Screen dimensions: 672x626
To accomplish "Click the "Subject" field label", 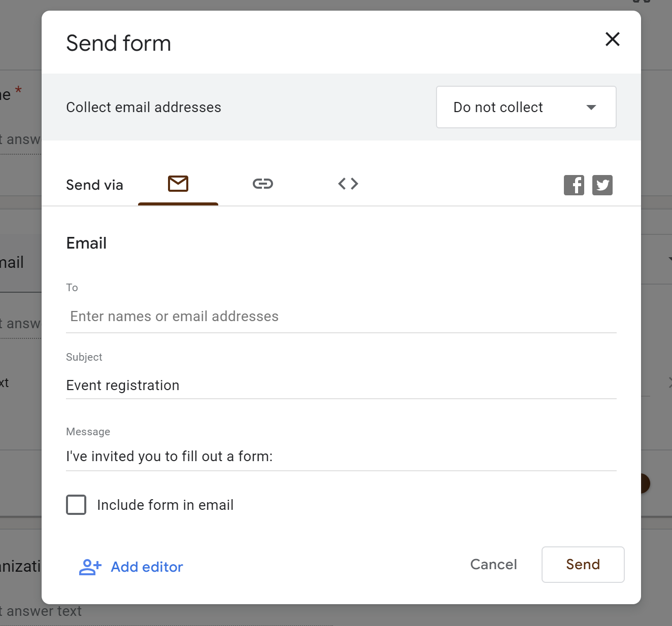I will [84, 357].
